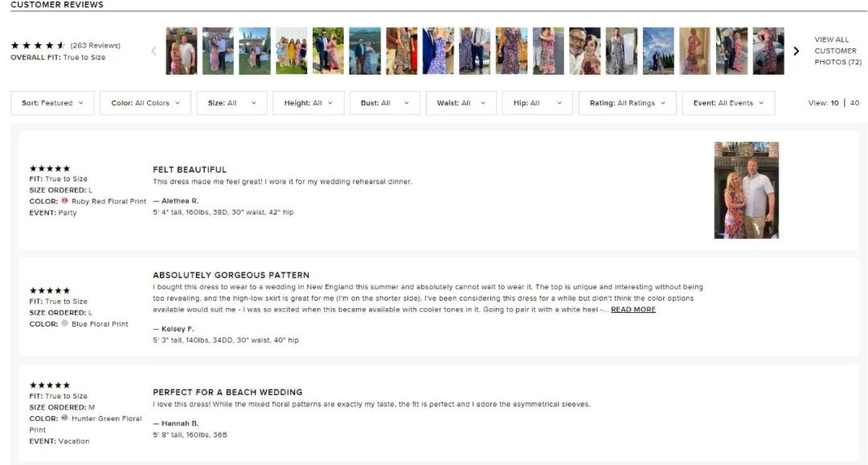Set view to 10 reviews per page
Image resolution: width=868 pixels, height=465 pixels.
click(834, 103)
